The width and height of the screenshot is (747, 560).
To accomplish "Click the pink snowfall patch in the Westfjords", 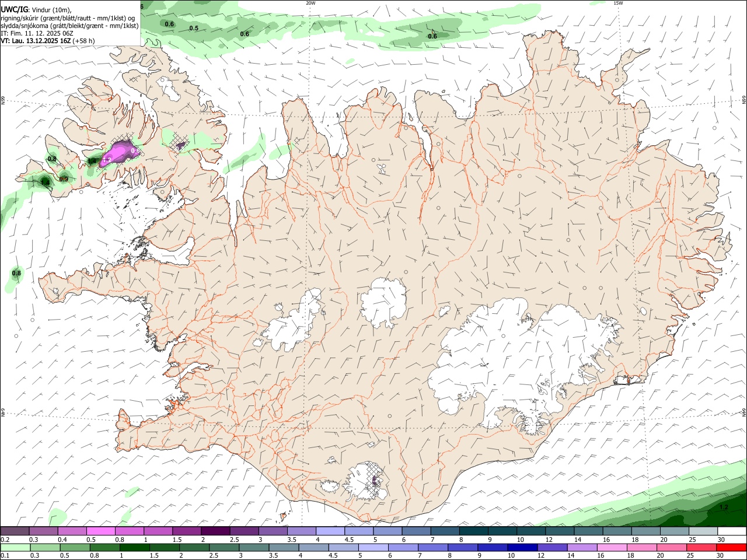I will click(x=118, y=153).
